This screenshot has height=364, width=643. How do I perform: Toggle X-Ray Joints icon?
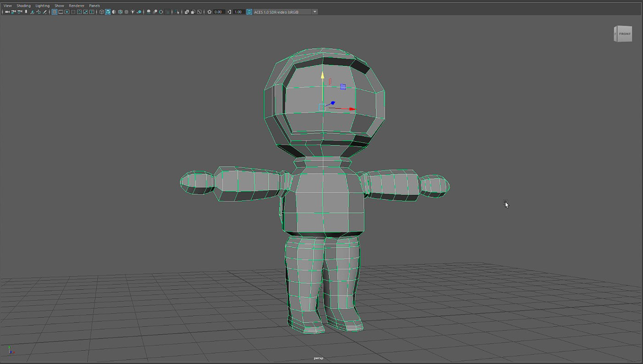pyautogui.click(x=199, y=12)
